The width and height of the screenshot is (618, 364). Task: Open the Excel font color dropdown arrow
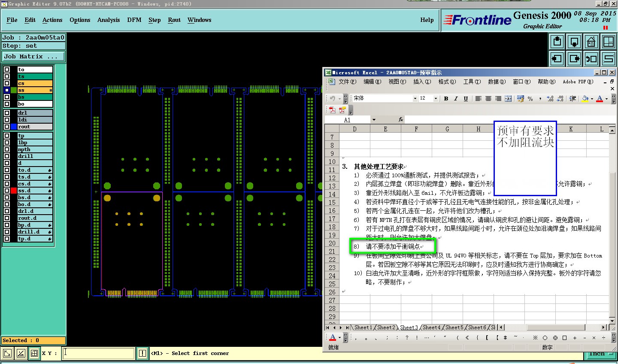point(606,99)
